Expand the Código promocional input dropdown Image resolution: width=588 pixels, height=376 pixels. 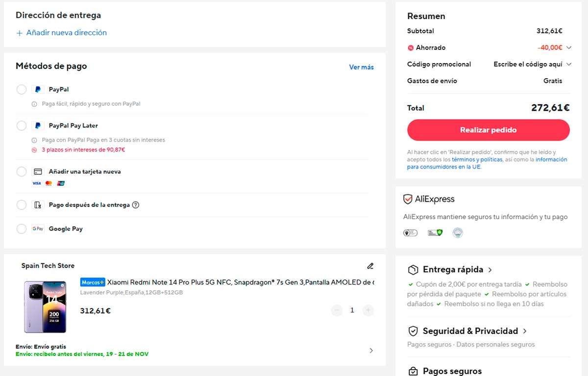tap(568, 65)
